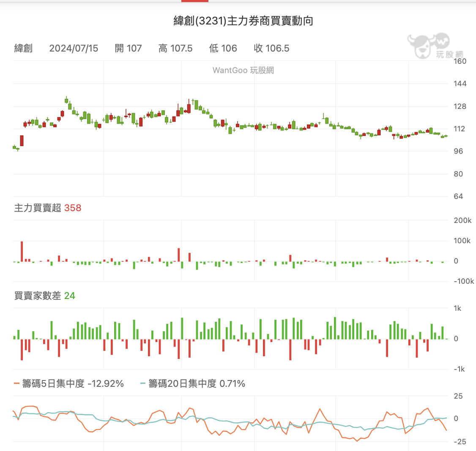Click the stock name 緯創 in the header row
Image resolution: width=476 pixels, height=451 pixels.
(23, 48)
